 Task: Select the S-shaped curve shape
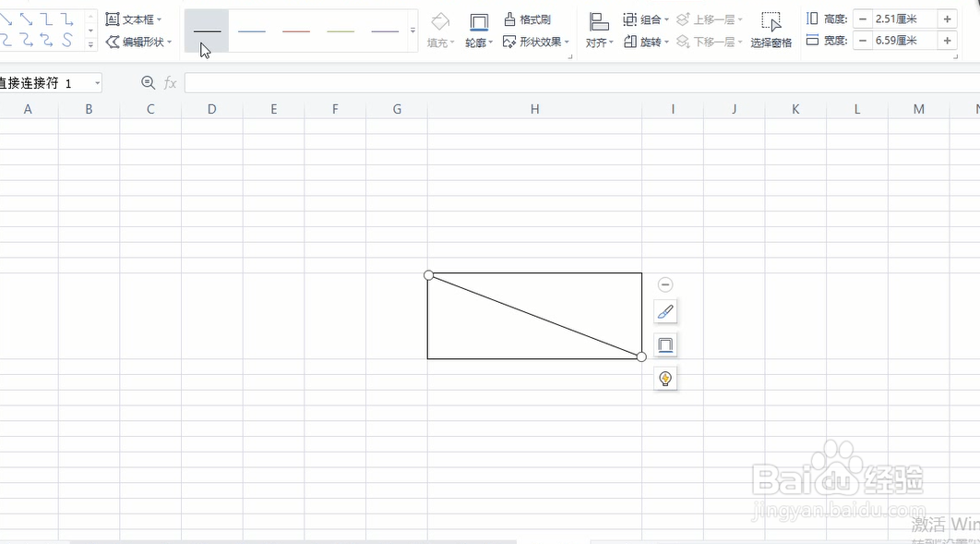click(66, 40)
